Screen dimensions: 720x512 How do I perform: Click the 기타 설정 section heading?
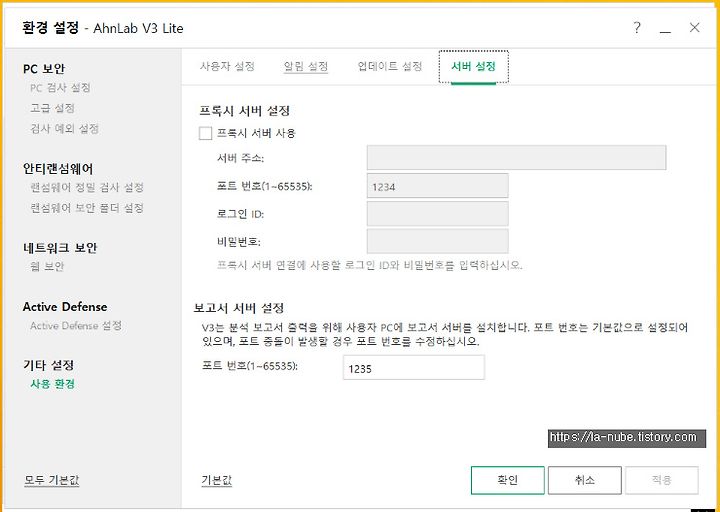click(49, 366)
